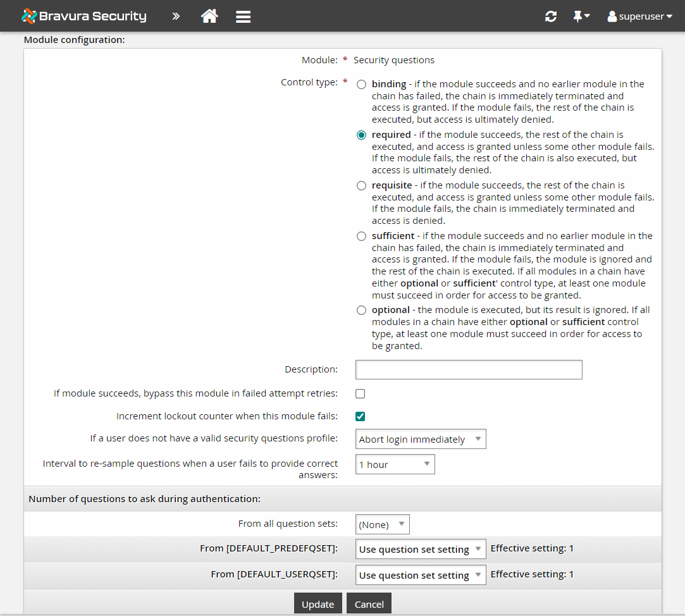The image size is (685, 616).
Task: Go to the home page icon
Action: point(210,16)
